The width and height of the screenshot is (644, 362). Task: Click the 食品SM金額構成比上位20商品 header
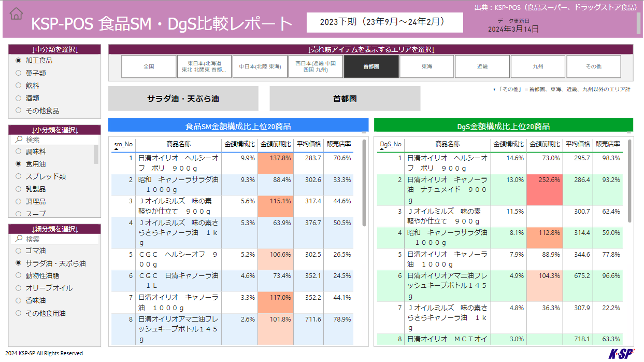(238, 126)
